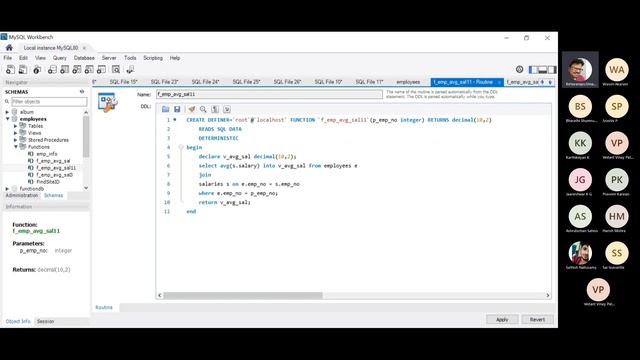Open the File menu
The height and width of the screenshot is (360, 640).
click(8, 58)
